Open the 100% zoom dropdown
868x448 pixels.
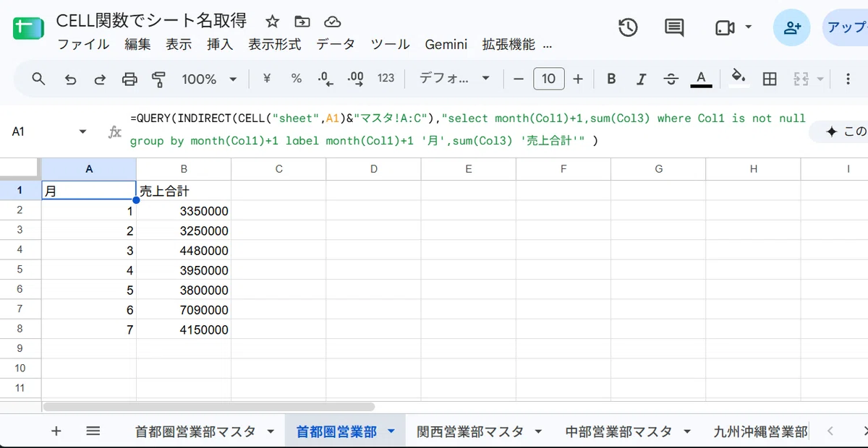(209, 79)
